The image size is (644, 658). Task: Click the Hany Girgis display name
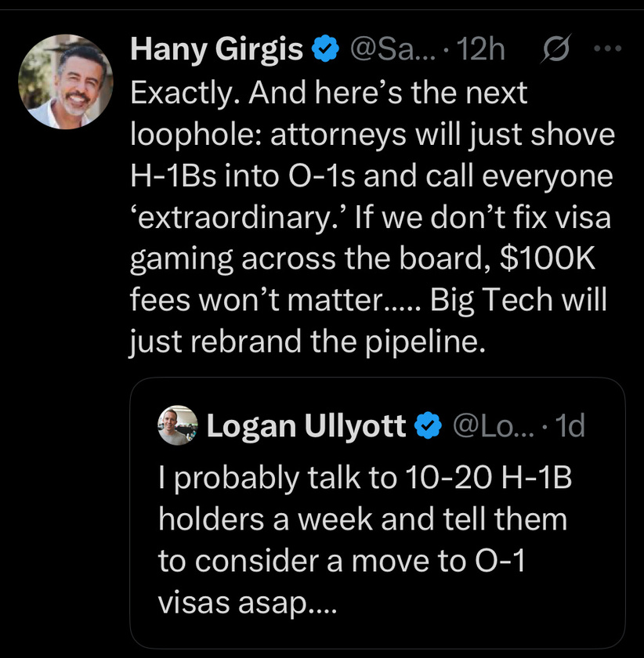[216, 50]
